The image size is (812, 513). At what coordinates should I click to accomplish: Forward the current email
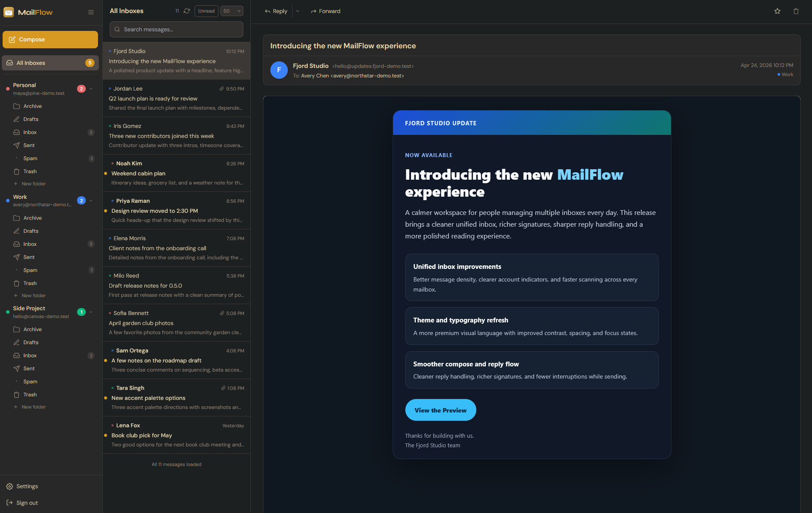pyautogui.click(x=325, y=11)
